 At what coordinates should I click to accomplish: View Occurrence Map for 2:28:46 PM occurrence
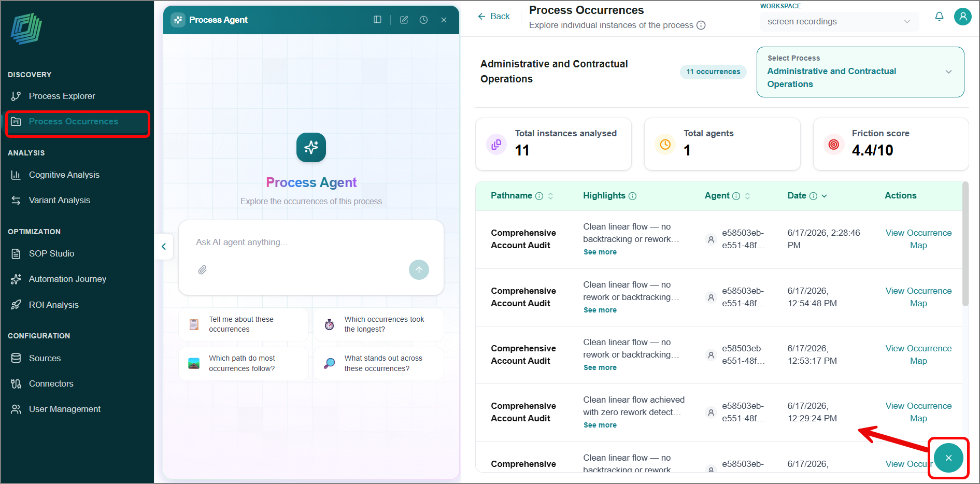click(918, 239)
